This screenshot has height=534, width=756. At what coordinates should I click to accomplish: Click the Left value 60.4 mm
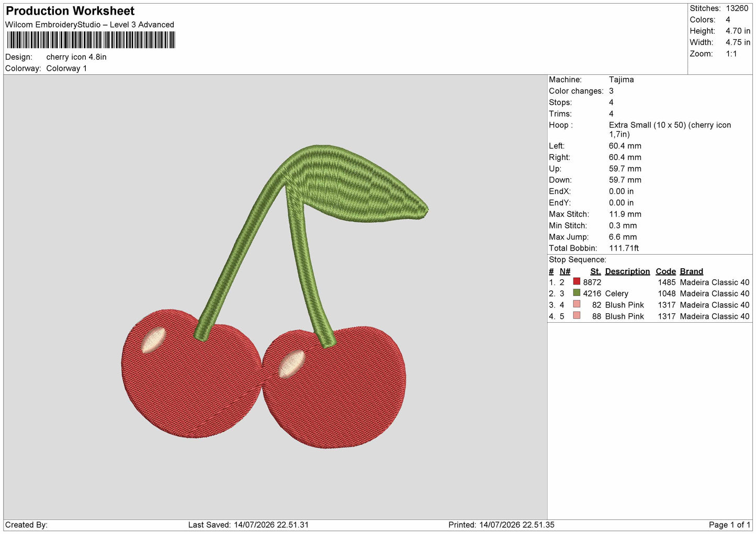coord(625,146)
